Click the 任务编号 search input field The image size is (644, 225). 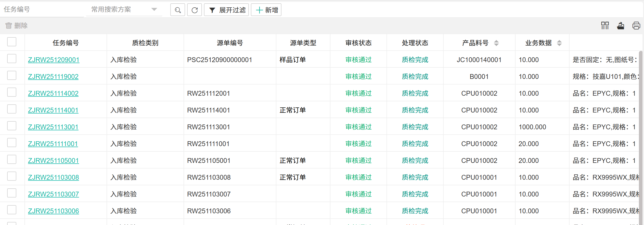42,10
